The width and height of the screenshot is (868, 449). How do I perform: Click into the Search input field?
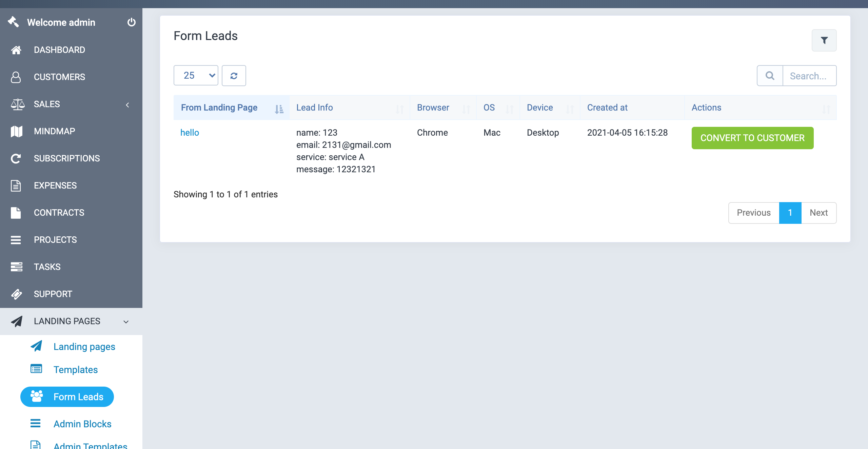tap(809, 76)
